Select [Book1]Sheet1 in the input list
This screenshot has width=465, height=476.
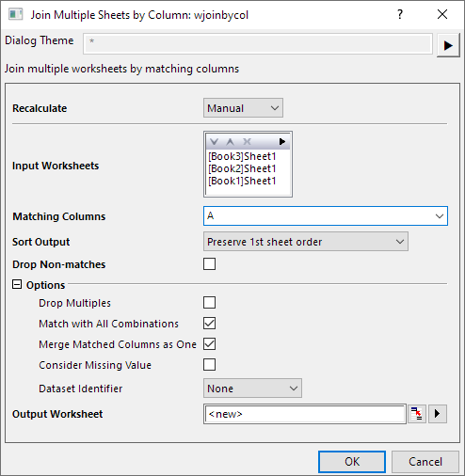(242, 181)
